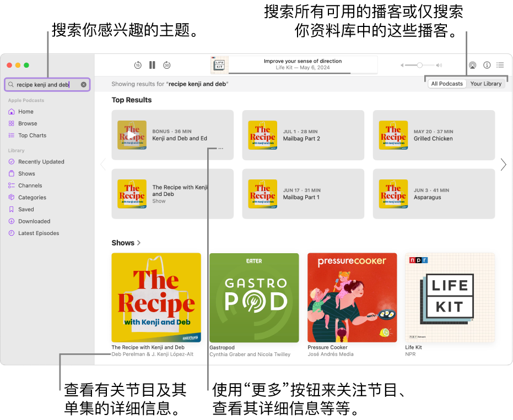This screenshot has height=420, width=513.
Task: Adjust the volume slider knob
Action: pos(419,66)
